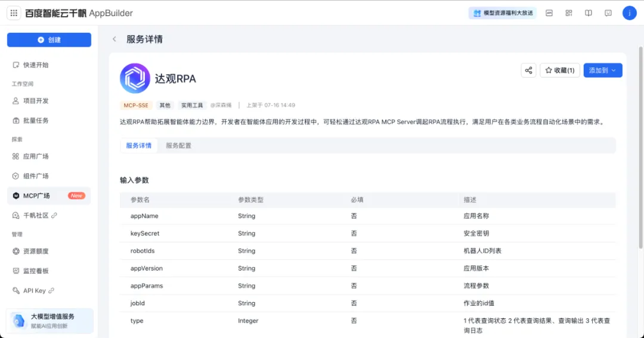Open the user avatar profile
Screen dimensions: 644x338
[629, 13]
